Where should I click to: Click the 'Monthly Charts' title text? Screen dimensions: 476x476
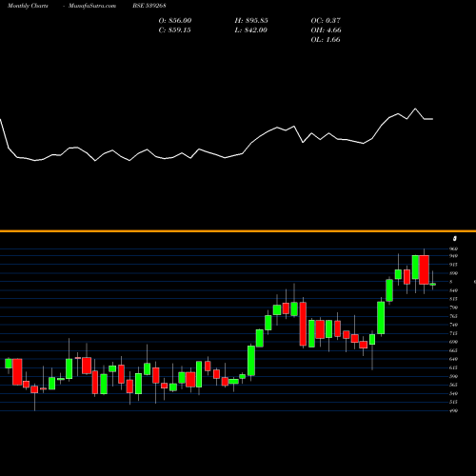point(28,6)
